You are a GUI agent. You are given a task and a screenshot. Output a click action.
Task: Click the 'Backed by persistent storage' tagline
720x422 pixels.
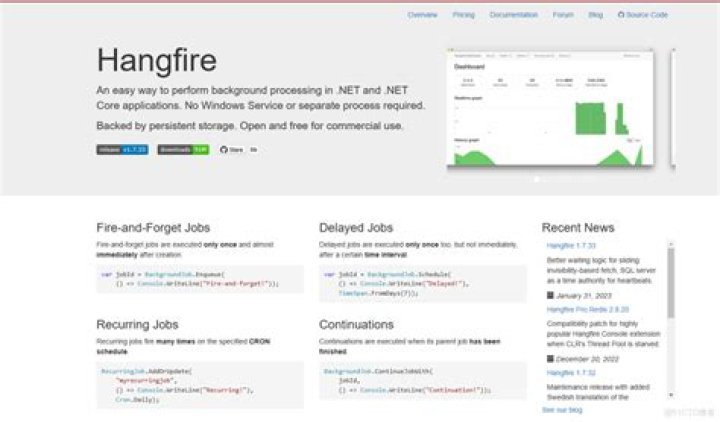[249, 126]
